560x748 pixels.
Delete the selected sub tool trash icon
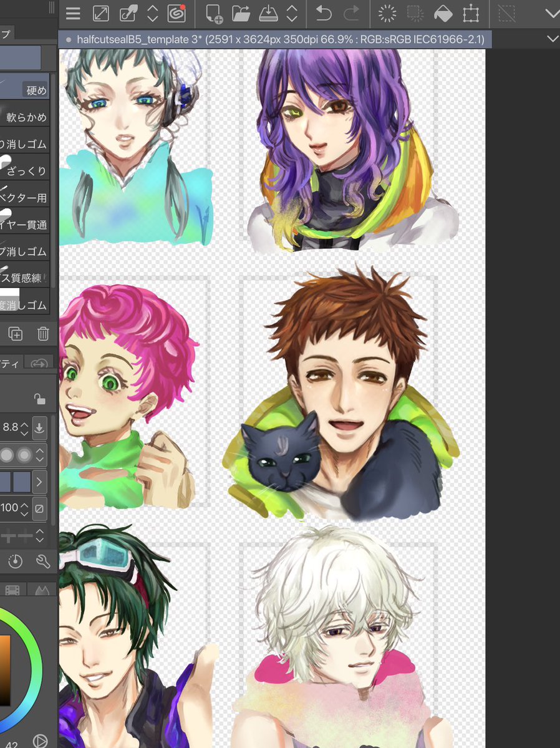tap(43, 334)
